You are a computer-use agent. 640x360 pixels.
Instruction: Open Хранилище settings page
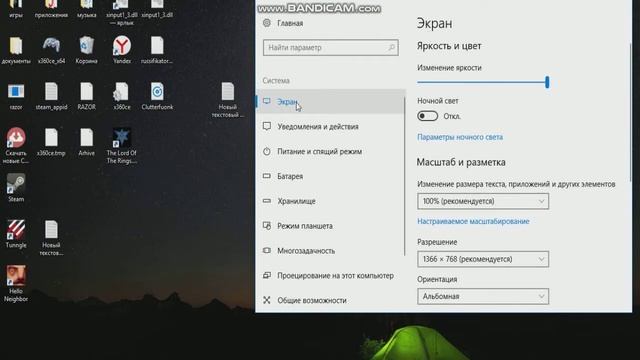(x=330, y=201)
